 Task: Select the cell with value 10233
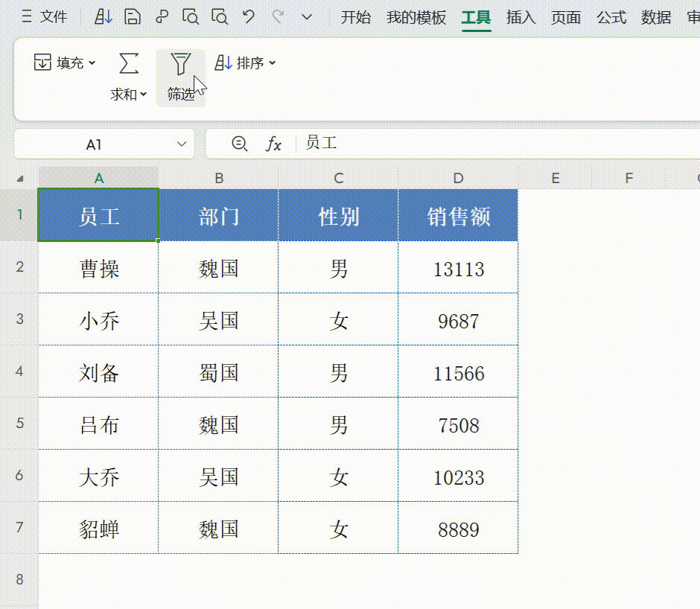pos(458,476)
